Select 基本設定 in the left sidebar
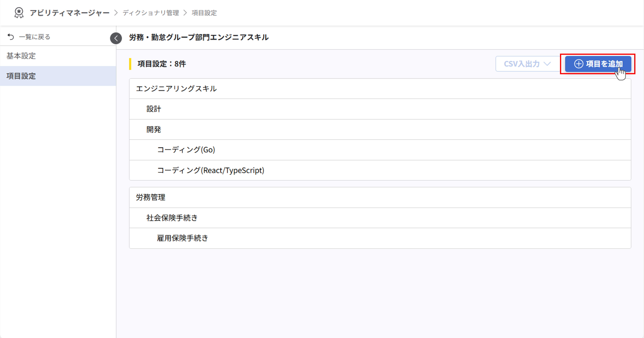 tap(21, 56)
